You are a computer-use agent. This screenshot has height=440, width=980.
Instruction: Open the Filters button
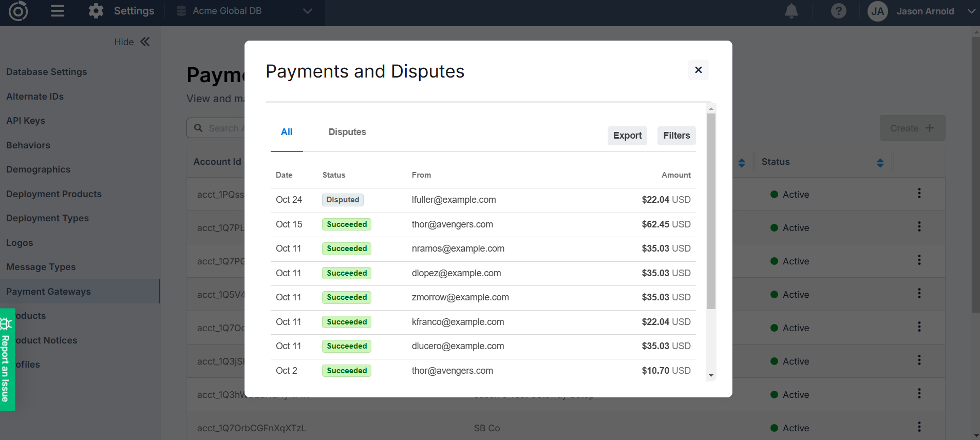click(x=676, y=136)
